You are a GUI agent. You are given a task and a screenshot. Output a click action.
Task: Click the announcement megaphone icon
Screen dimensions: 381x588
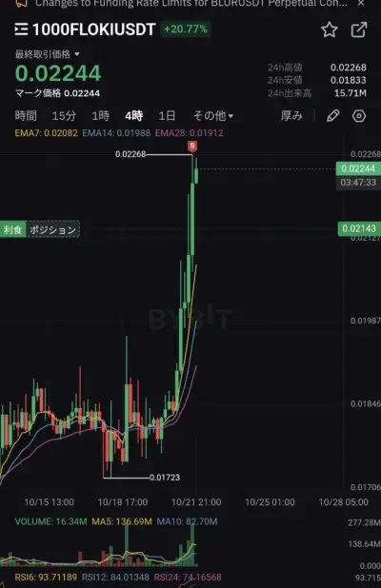(21, 4)
